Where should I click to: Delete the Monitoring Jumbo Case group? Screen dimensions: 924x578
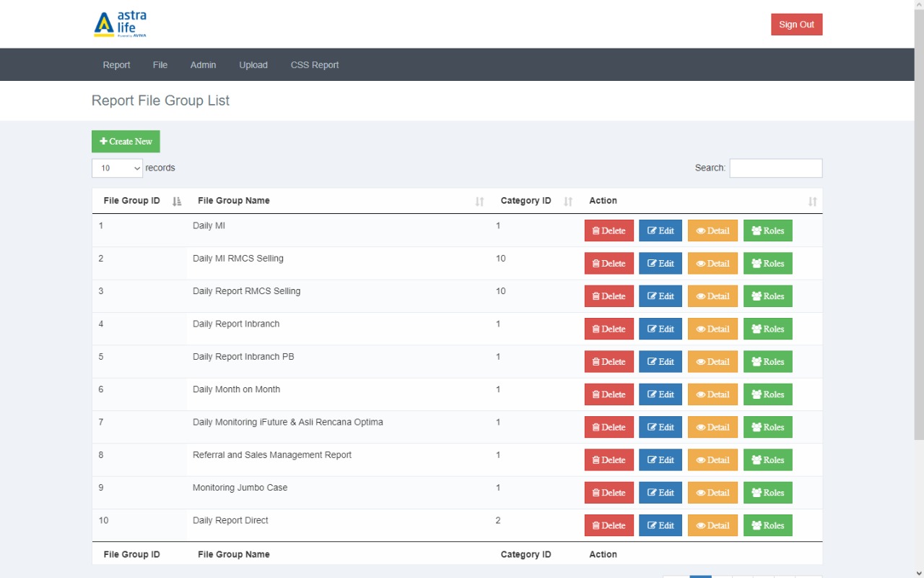[x=609, y=493]
